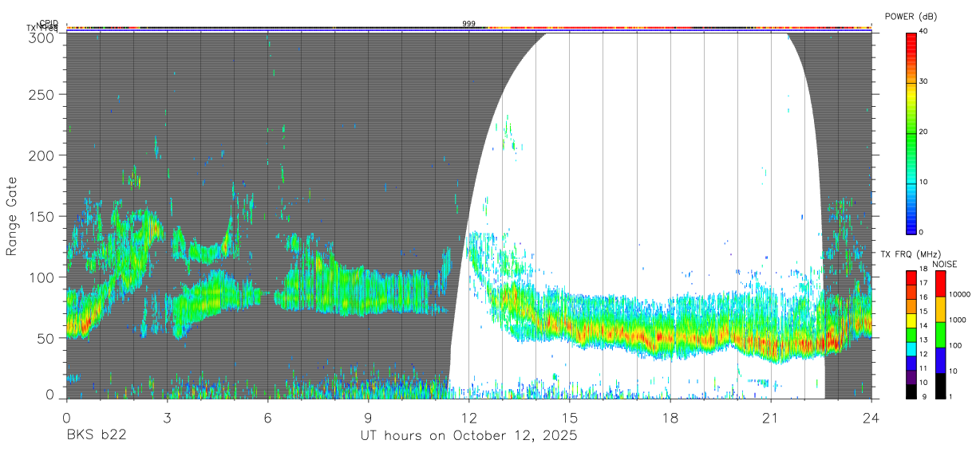Click the 1000 label on NOISE legend
Screen dimensions: 980x452
tap(958, 320)
